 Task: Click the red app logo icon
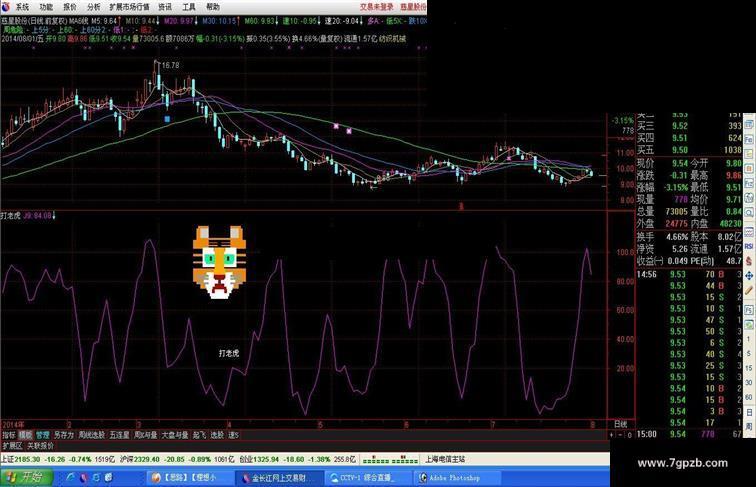click(x=6, y=6)
